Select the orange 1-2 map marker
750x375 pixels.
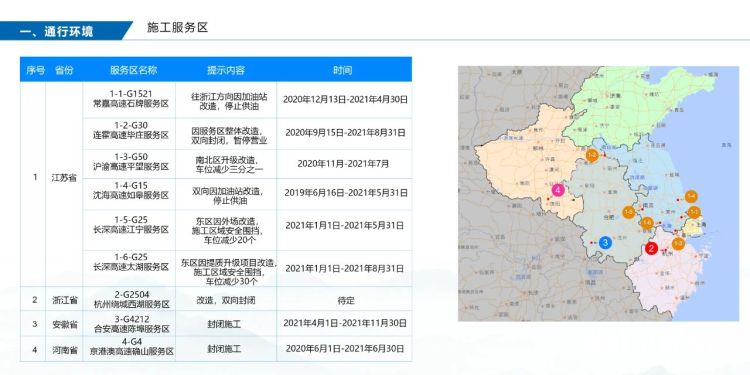coord(592,155)
